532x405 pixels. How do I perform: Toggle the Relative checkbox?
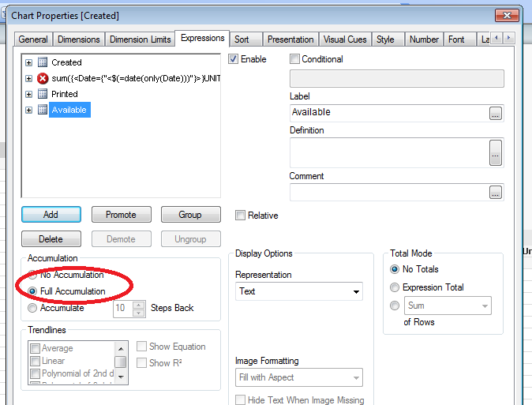click(240, 216)
